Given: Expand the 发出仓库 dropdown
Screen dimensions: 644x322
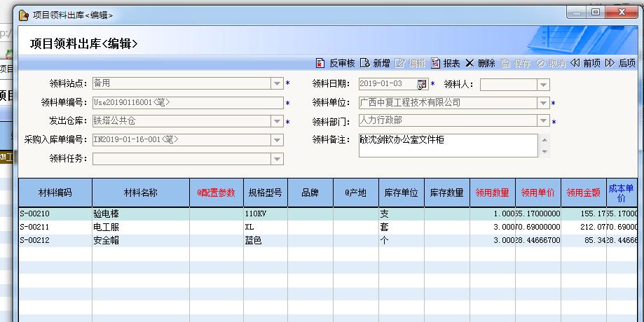Looking at the screenshot, I should coord(277,121).
